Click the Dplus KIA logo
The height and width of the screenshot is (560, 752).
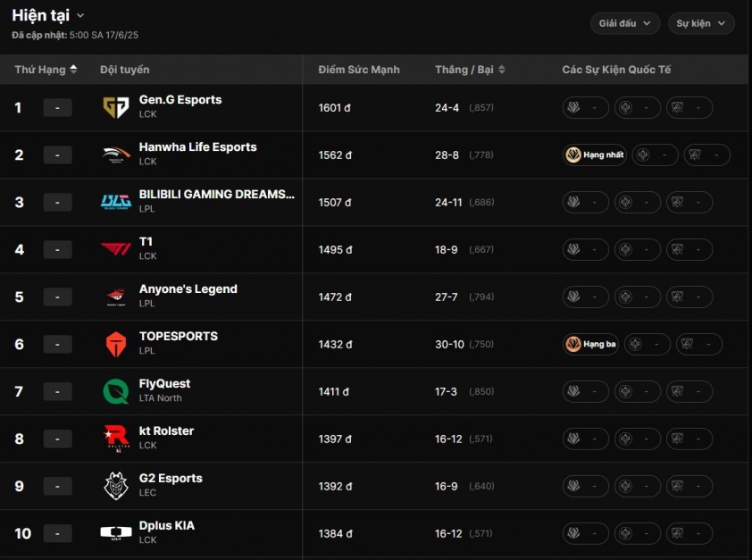(116, 532)
